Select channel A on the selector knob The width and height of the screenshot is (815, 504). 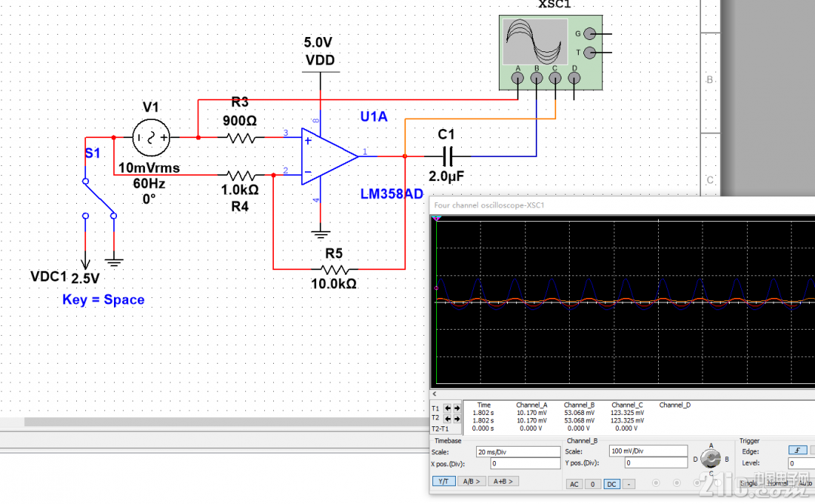[711, 445]
